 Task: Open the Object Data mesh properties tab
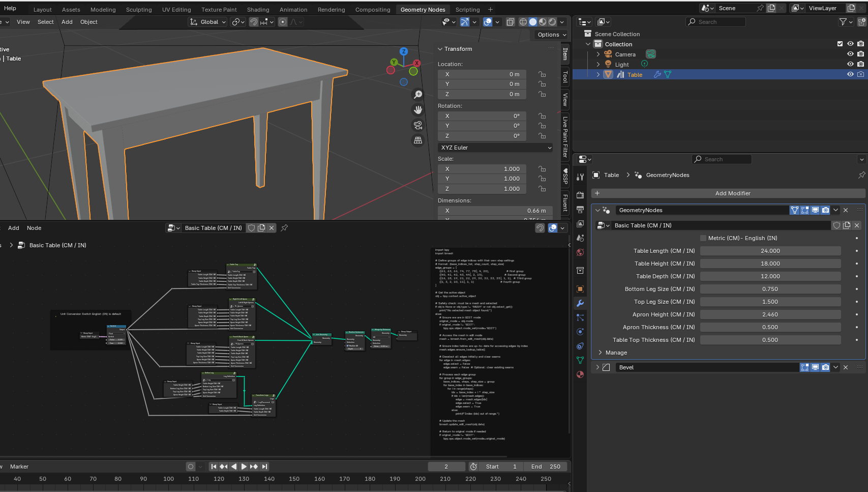pyautogui.click(x=580, y=360)
